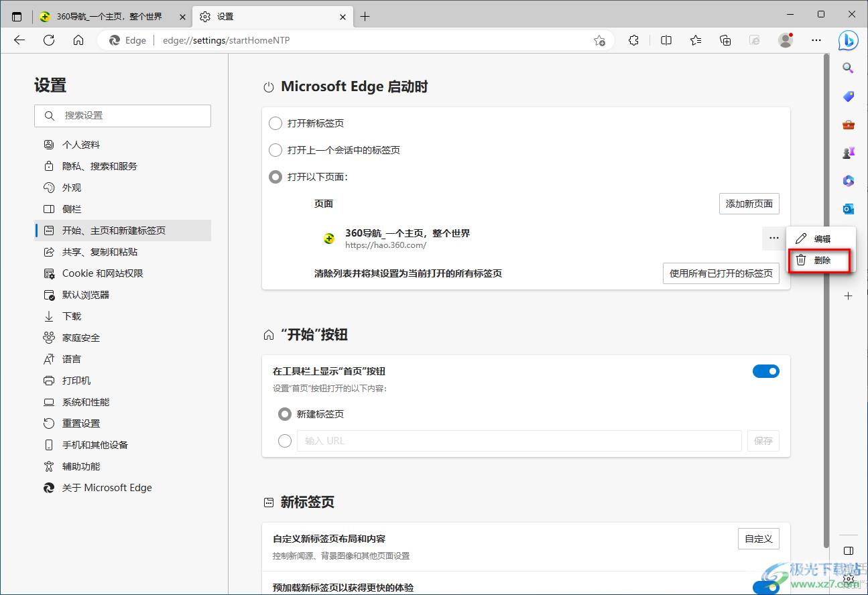The width and height of the screenshot is (868, 595).
Task: Open 开始、主页和新建标签页 section
Action: tap(123, 230)
